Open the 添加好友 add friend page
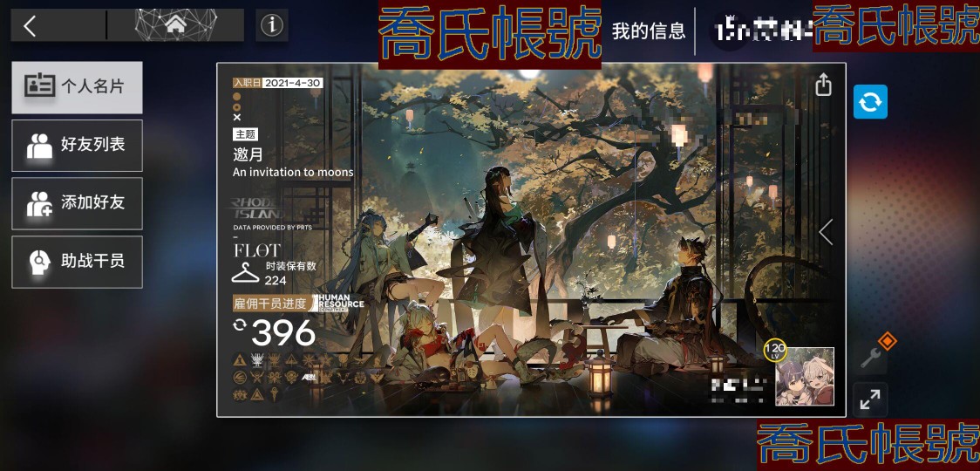Image resolution: width=980 pixels, height=471 pixels. tap(77, 203)
